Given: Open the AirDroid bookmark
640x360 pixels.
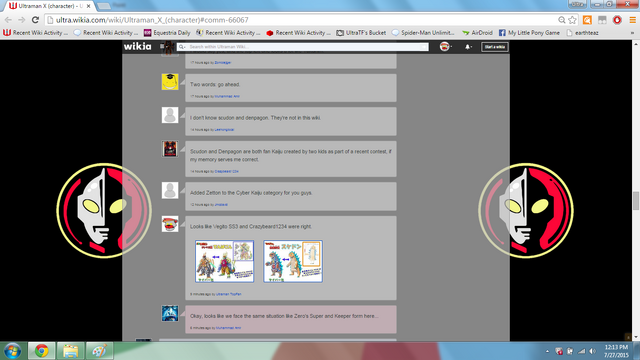Looking at the screenshot, I should click(x=477, y=33).
